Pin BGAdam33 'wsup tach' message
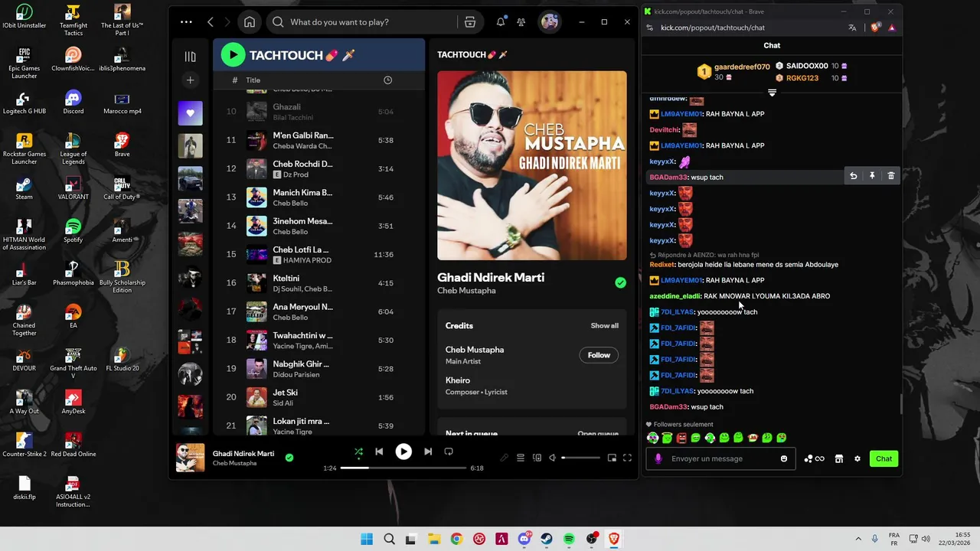The image size is (980, 551). click(872, 176)
